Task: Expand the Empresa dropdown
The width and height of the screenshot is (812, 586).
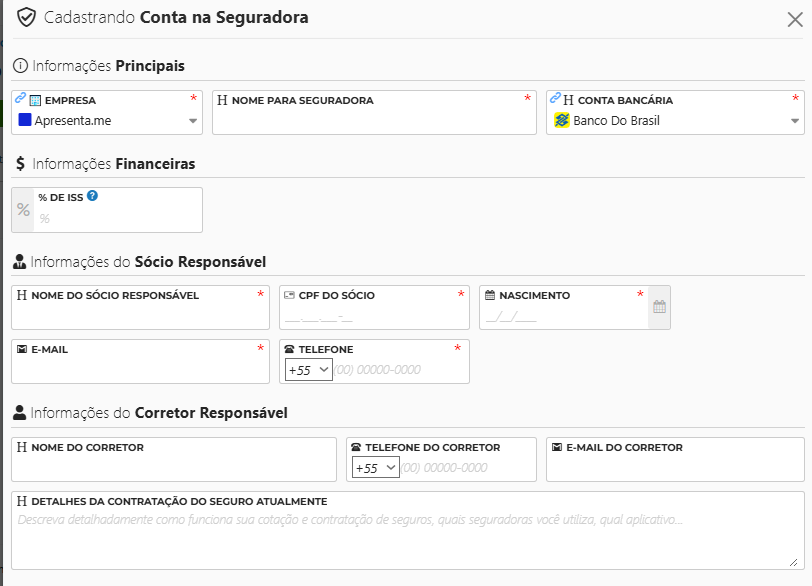Action: pyautogui.click(x=193, y=122)
